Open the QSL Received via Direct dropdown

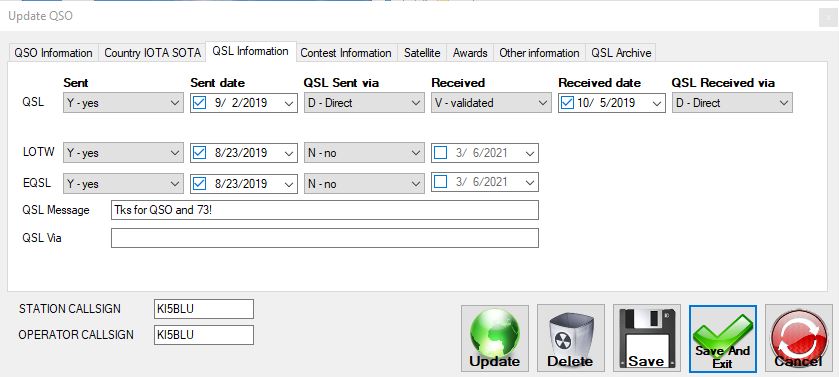click(732, 103)
